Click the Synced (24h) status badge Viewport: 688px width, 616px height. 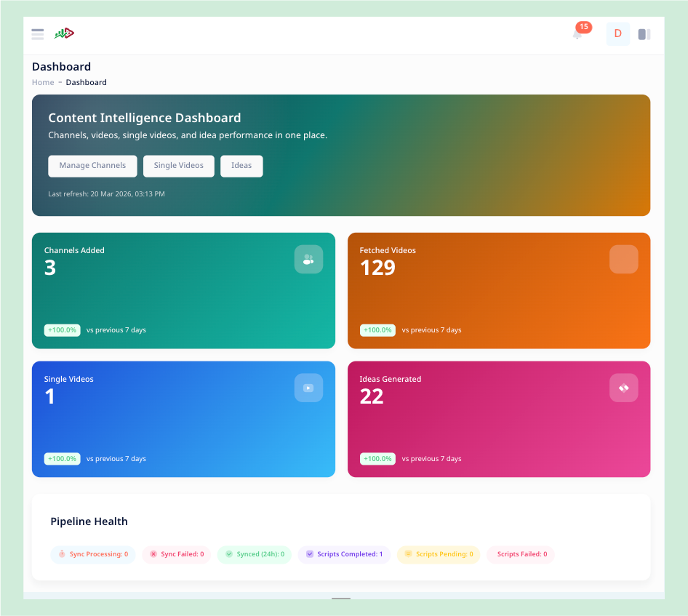tap(255, 554)
